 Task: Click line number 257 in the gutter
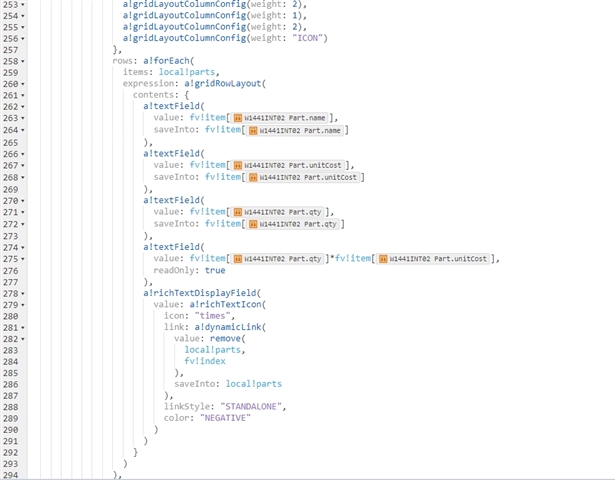tap(11, 50)
